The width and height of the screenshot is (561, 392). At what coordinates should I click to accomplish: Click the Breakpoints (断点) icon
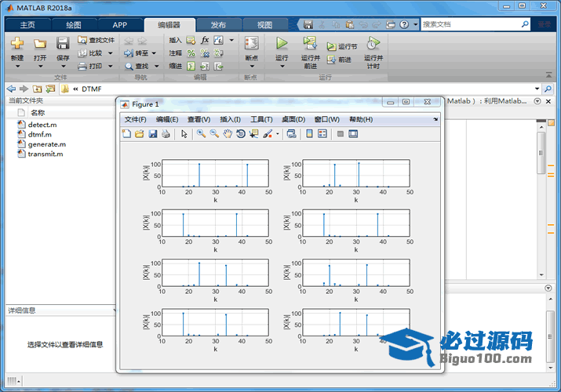(x=252, y=43)
